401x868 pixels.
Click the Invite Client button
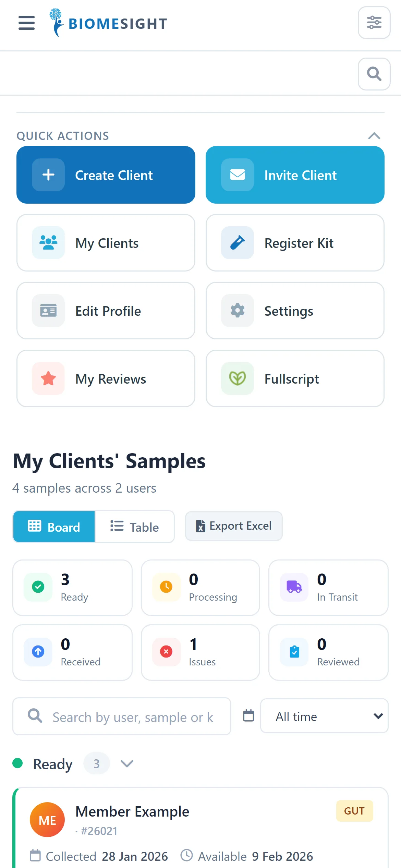pyautogui.click(x=295, y=175)
